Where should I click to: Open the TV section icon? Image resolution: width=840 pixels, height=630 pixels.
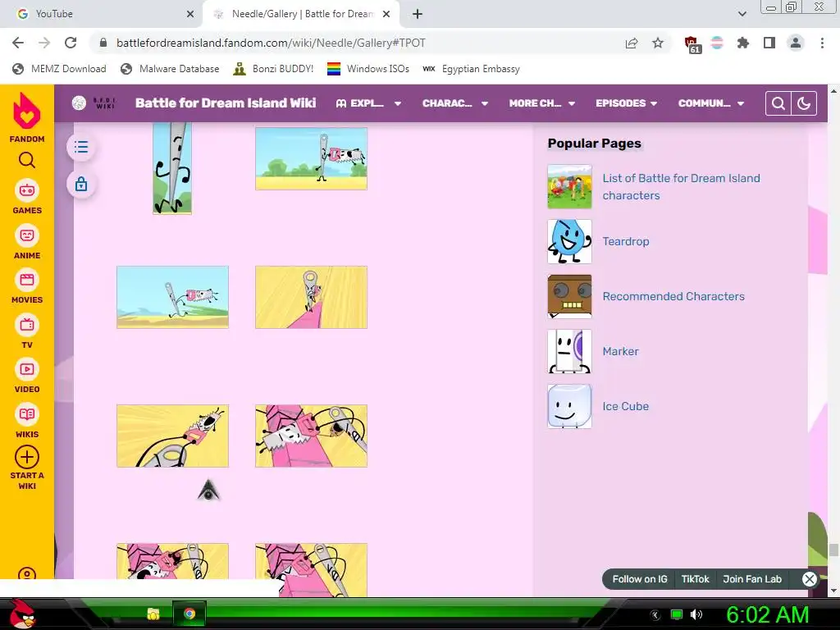click(27, 325)
